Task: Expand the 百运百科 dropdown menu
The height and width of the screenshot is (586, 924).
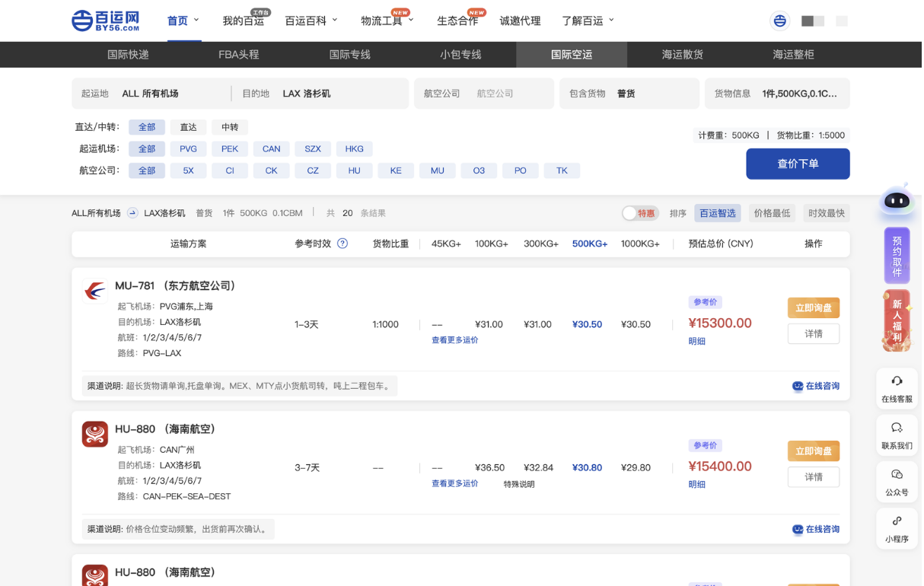Action: tap(311, 21)
